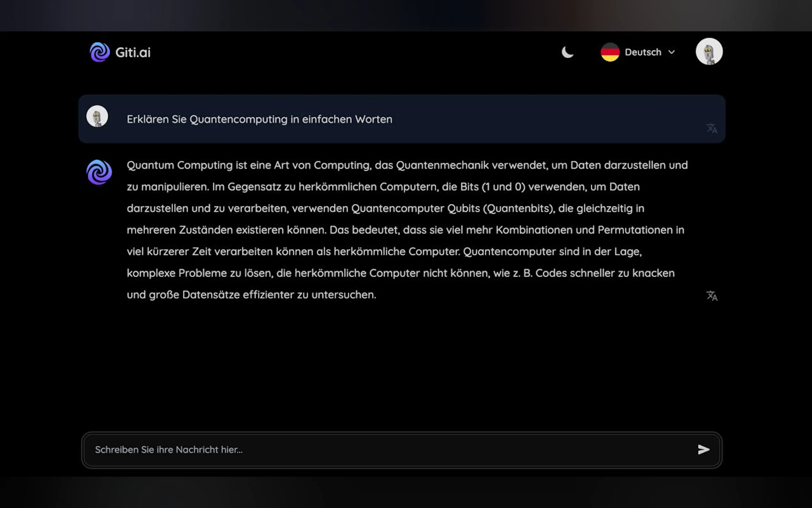The height and width of the screenshot is (508, 812).
Task: Click the 'Quantum Computing' opening words of the reply
Action: pos(179,165)
